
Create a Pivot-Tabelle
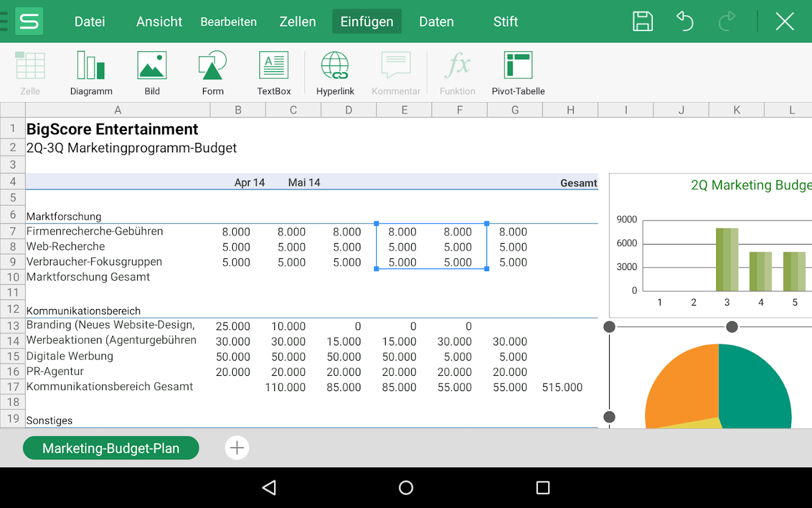[x=518, y=72]
